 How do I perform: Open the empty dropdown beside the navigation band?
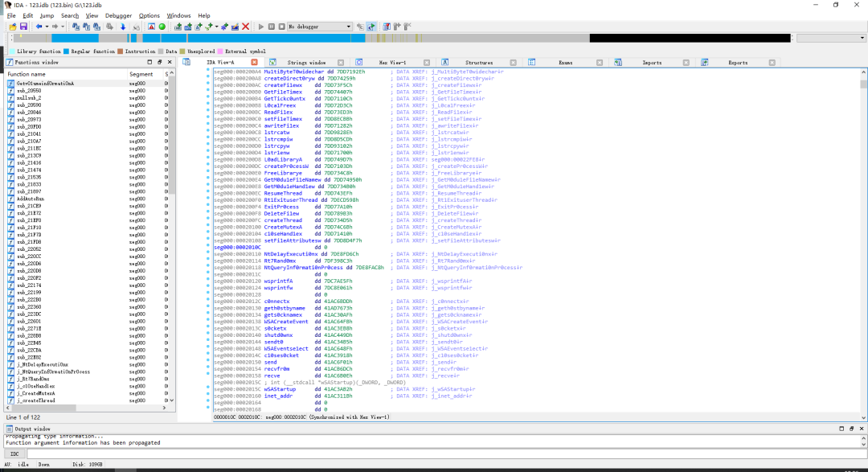(830, 38)
